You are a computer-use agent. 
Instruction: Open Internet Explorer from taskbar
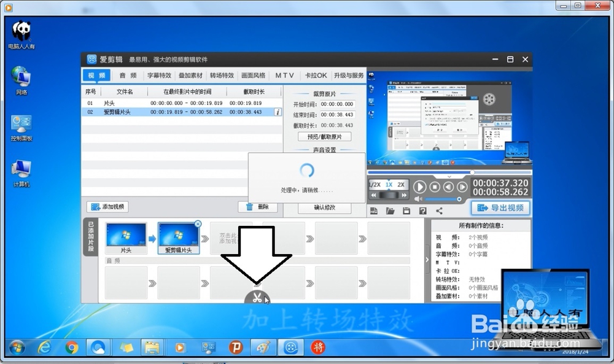click(44, 347)
